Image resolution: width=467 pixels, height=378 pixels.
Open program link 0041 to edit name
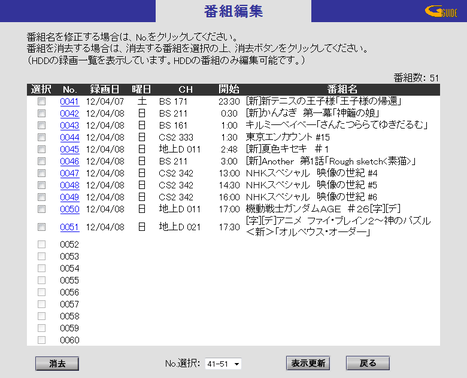tap(69, 102)
